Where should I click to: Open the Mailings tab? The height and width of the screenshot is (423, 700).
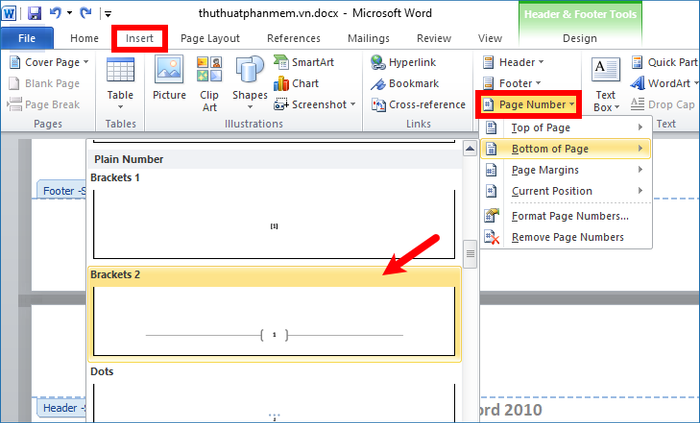(368, 38)
